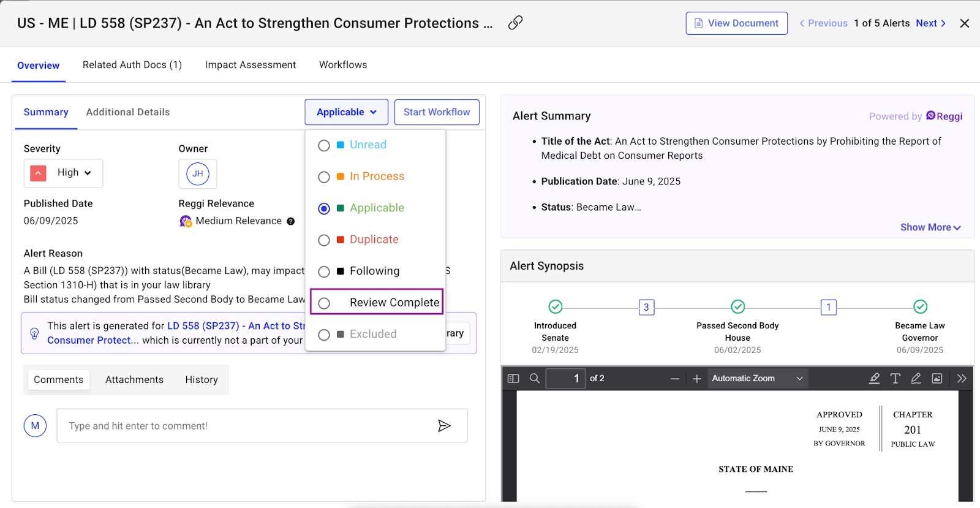Send comment with the paper plane icon

pos(444,426)
